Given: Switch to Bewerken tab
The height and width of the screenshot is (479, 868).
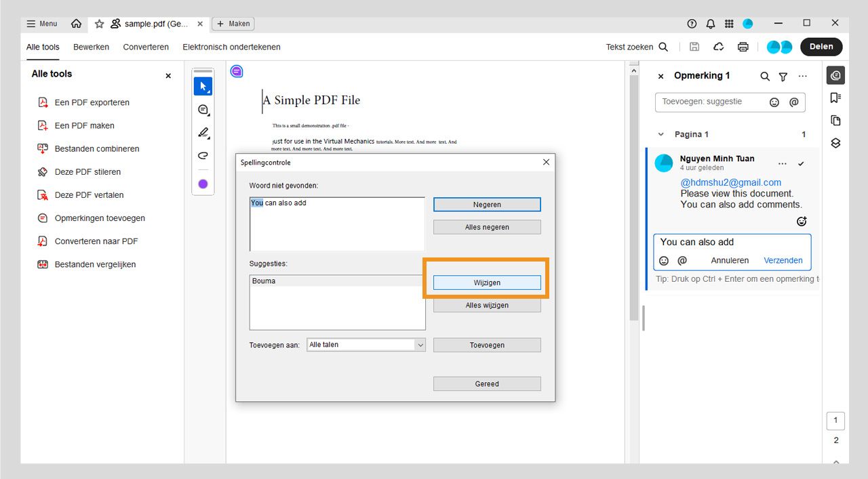Looking at the screenshot, I should click(91, 47).
